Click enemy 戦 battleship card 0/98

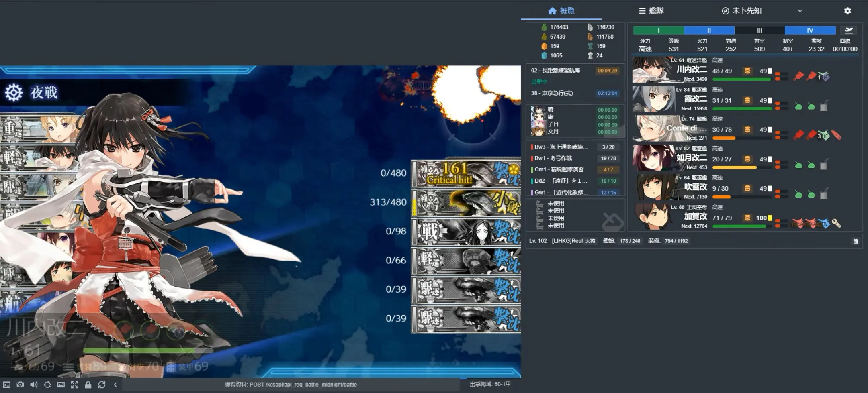coord(466,232)
